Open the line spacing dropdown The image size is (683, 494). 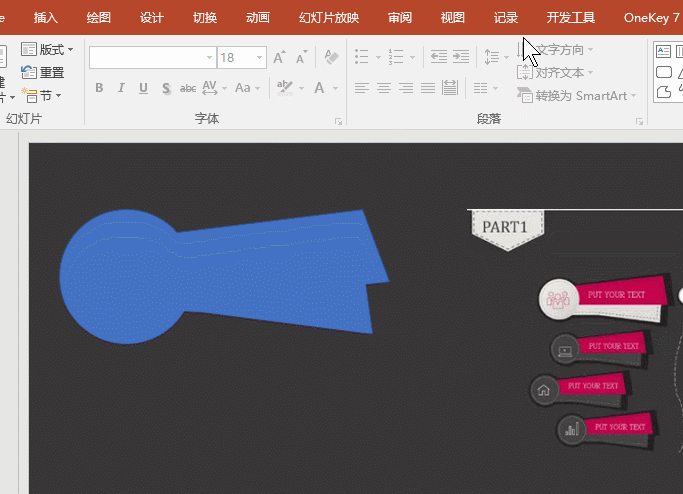pyautogui.click(x=493, y=57)
